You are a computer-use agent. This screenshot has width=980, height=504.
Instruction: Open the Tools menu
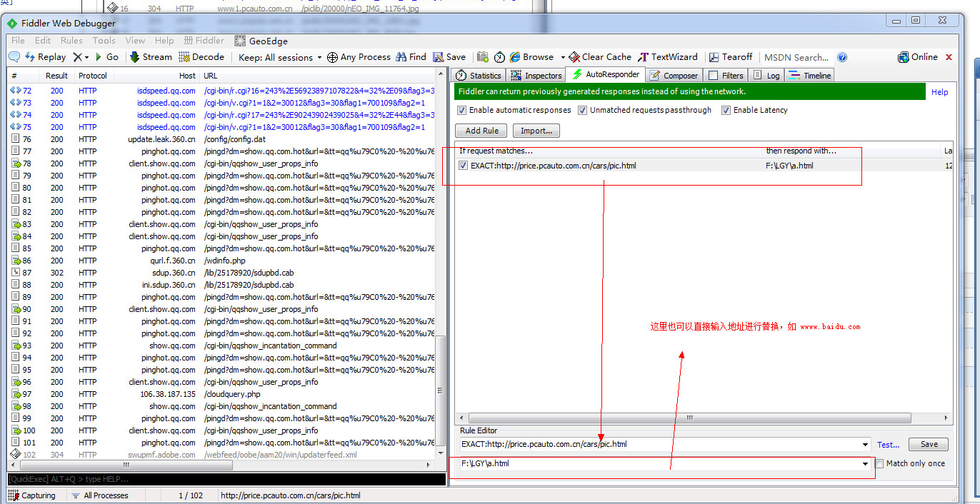(104, 41)
